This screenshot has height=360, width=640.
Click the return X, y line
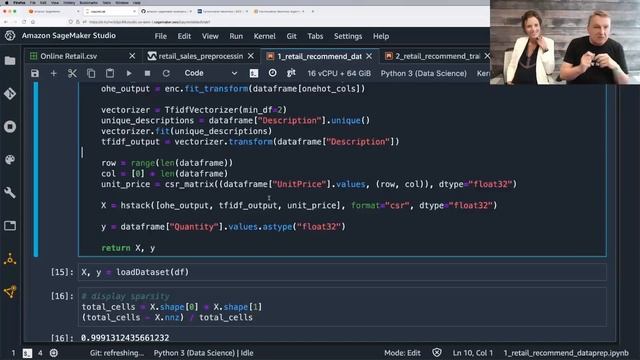click(x=128, y=248)
